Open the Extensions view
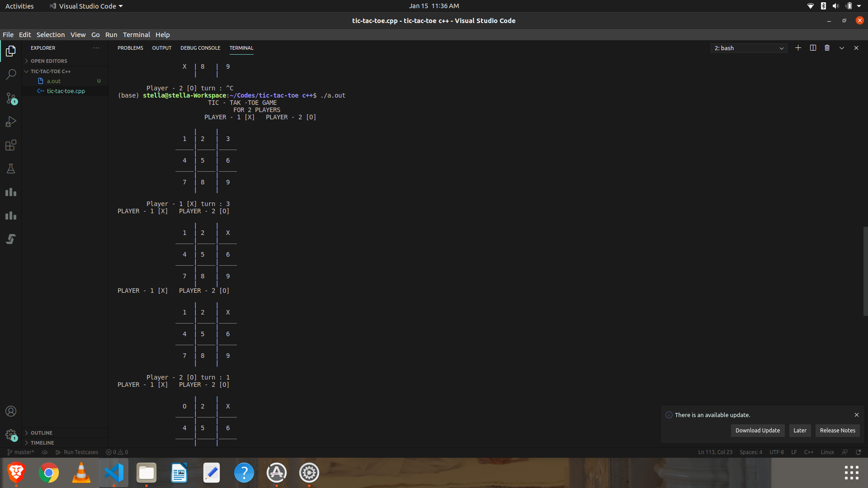868x488 pixels. coord(11,145)
